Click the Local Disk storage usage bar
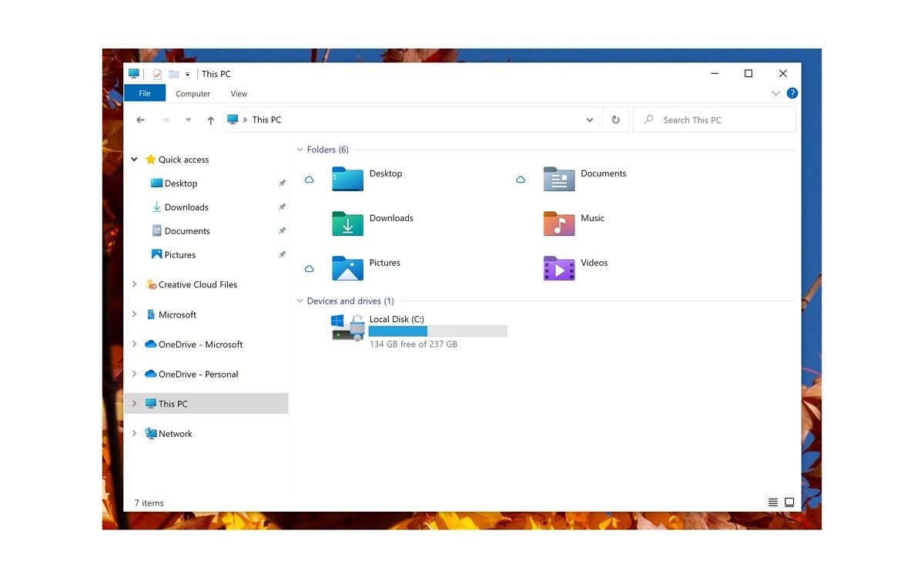This screenshot has width=924, height=578. coord(437,331)
